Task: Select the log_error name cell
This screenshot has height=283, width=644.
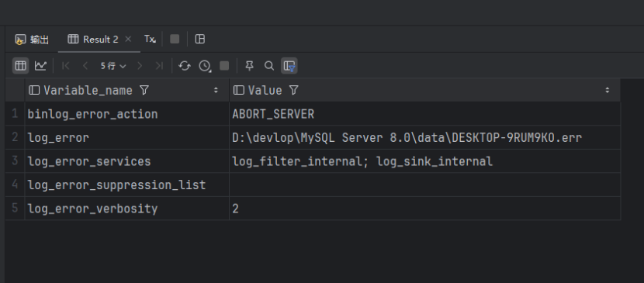Action: [x=127, y=137]
